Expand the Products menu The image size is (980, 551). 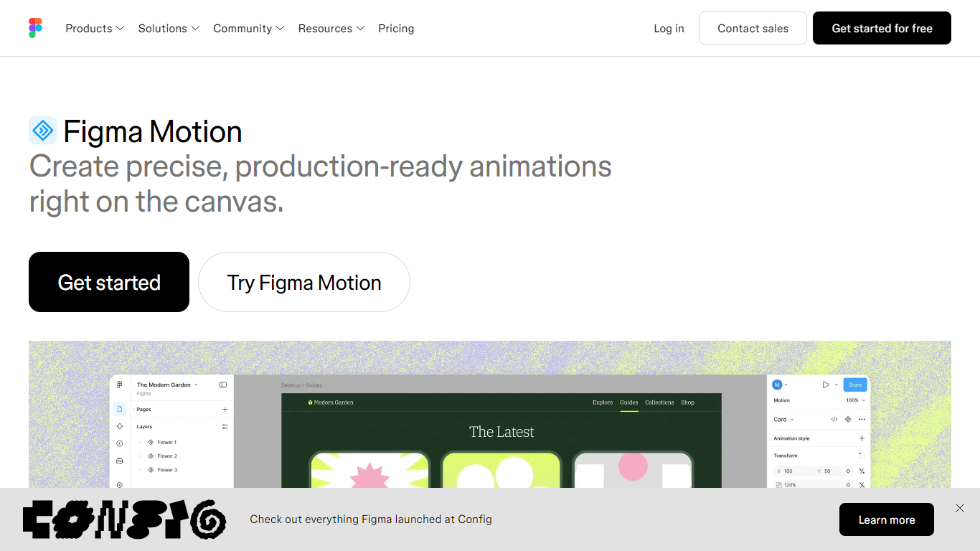coord(95,29)
